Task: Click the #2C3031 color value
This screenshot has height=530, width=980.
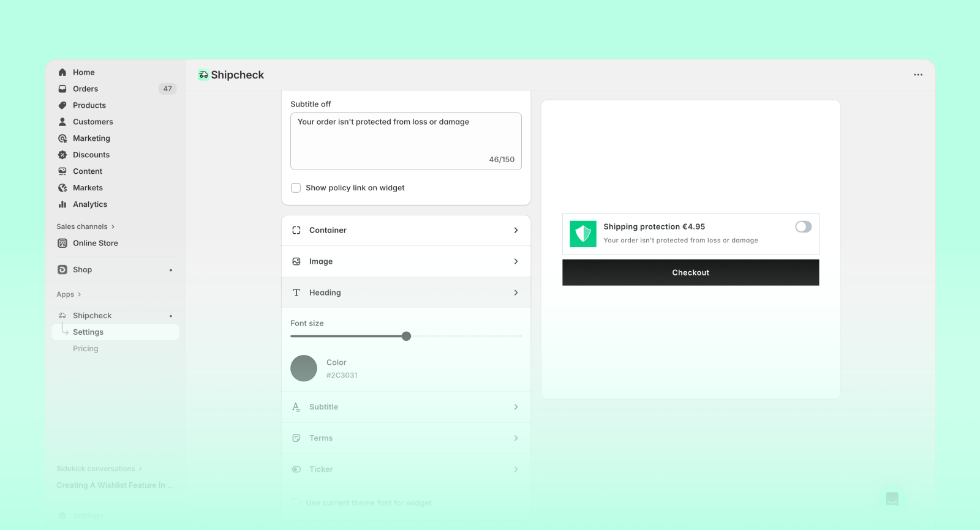Action: [x=342, y=375]
